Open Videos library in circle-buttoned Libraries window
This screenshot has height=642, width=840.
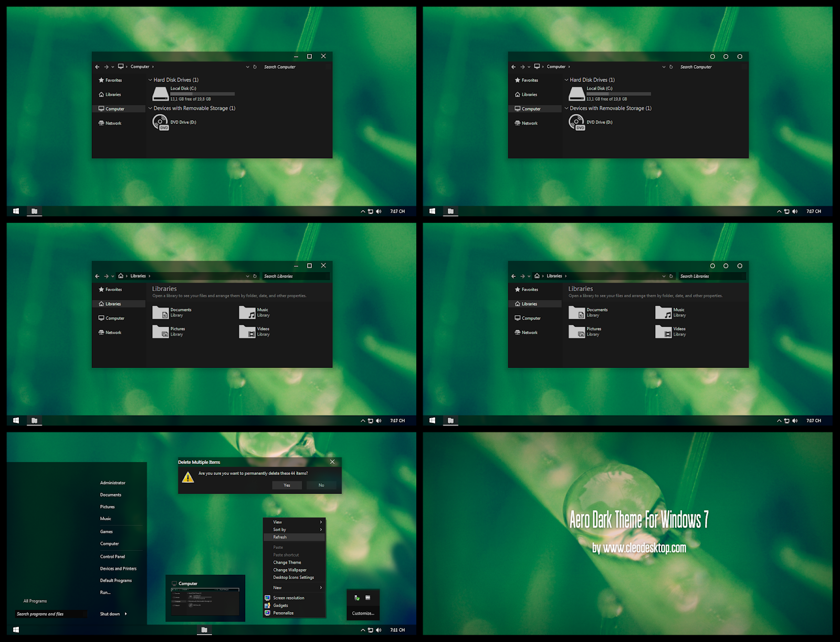671,332
